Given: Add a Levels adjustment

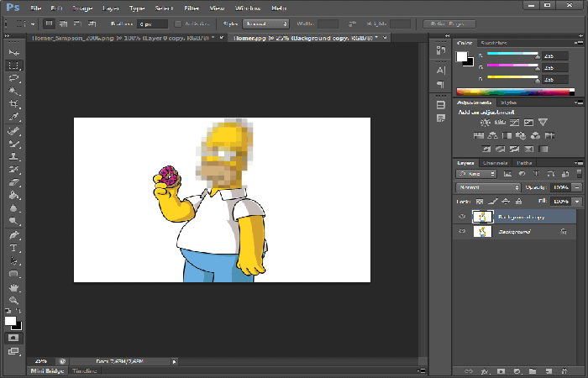Looking at the screenshot, I should click(500, 123).
